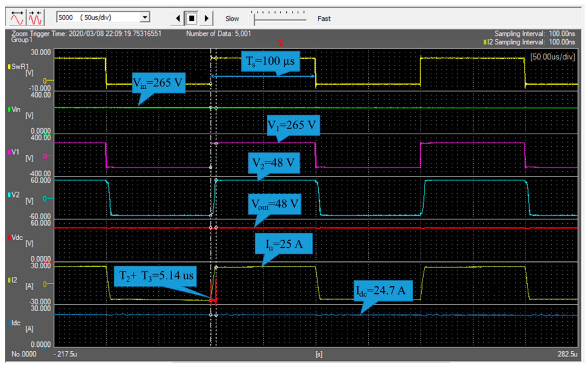Click the T2+T3=5.14 us annotation callout
This screenshot has height=368, width=588.
[155, 276]
